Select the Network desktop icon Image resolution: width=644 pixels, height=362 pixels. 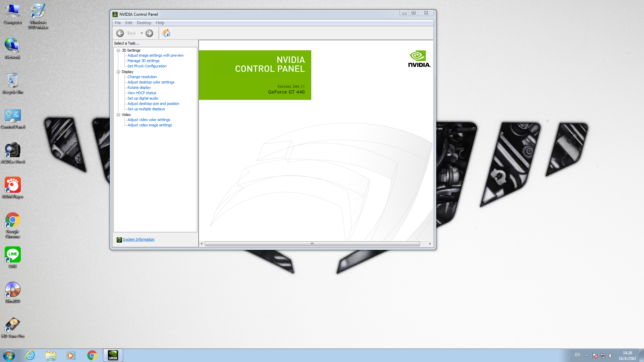coord(13,48)
